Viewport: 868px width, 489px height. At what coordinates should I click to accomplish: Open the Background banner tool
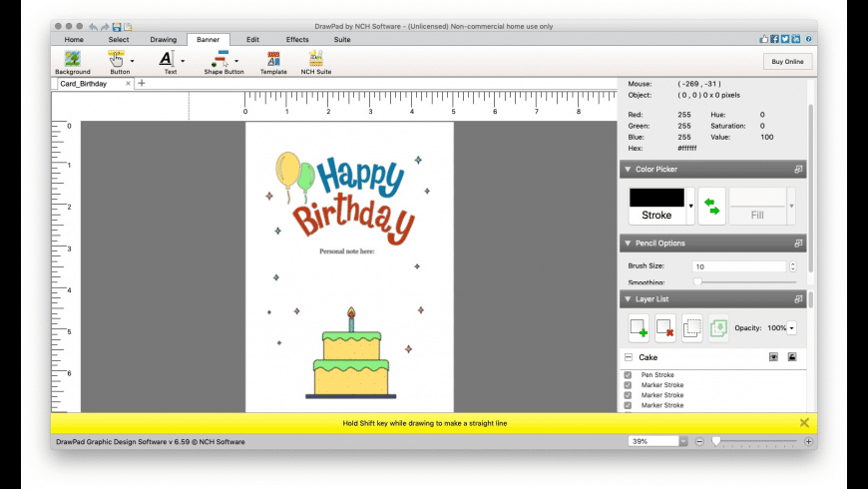click(73, 62)
